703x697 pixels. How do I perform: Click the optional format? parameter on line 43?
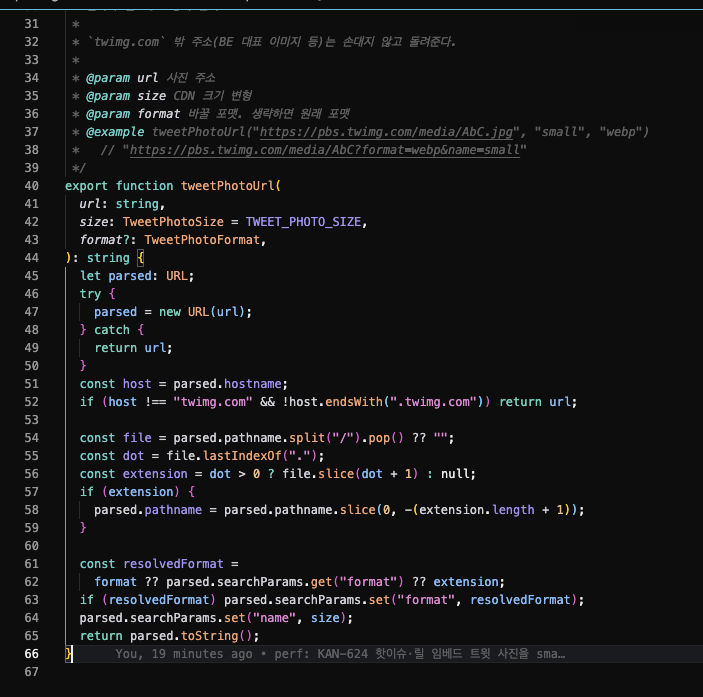point(104,240)
